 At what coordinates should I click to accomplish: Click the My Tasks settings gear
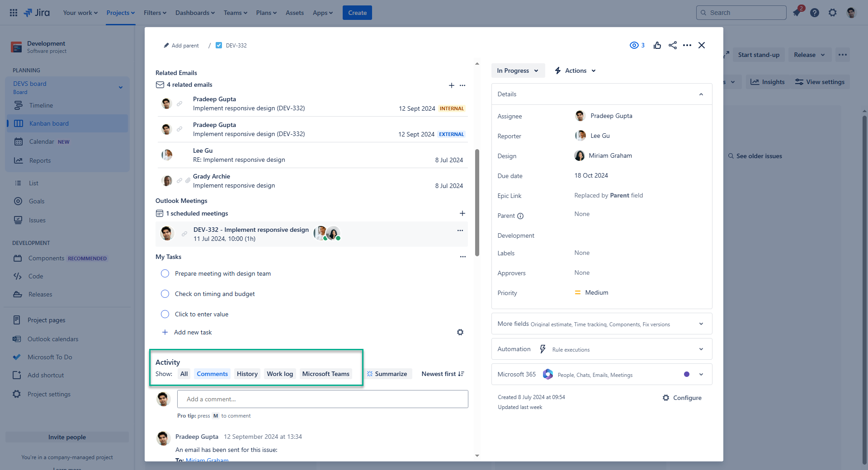(460, 332)
